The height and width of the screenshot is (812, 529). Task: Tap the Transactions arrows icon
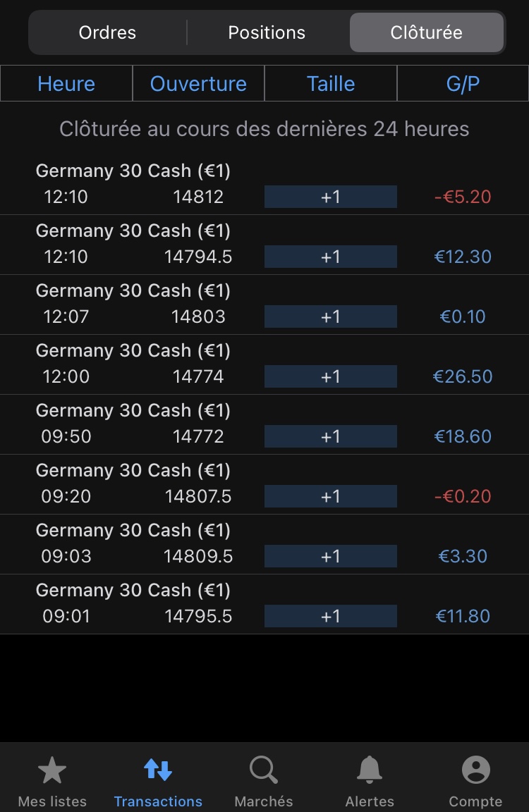click(x=158, y=770)
